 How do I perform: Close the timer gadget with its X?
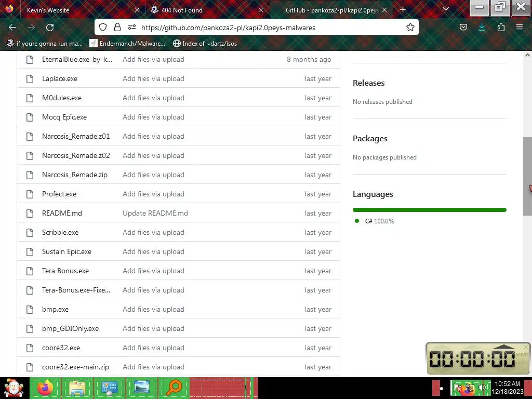click(x=526, y=347)
